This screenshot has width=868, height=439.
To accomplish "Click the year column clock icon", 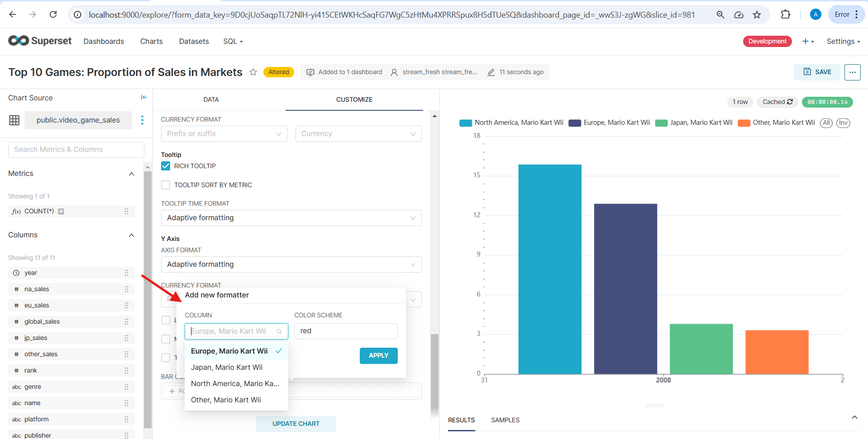I will [16, 273].
